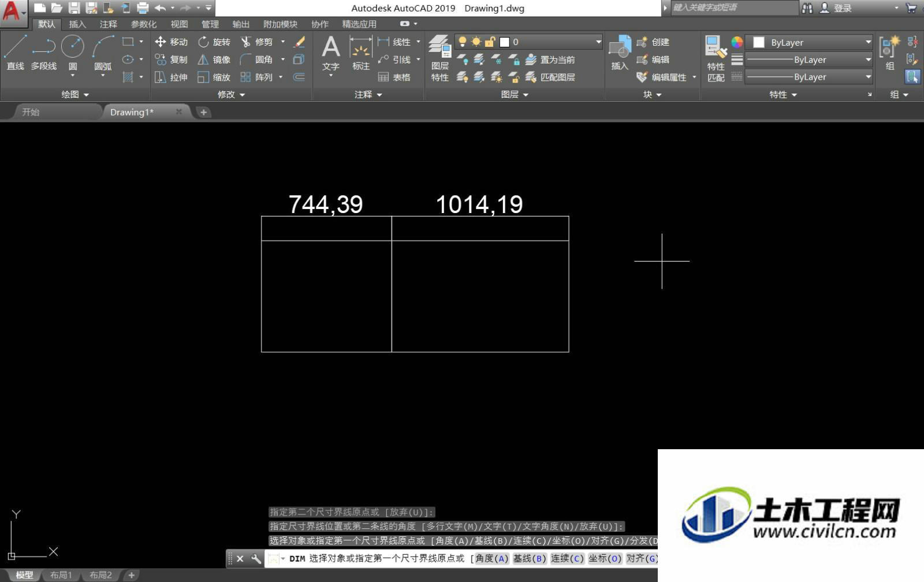This screenshot has height=582, width=924.
Task: Insert a 表格 (Table)
Action: tap(394, 77)
